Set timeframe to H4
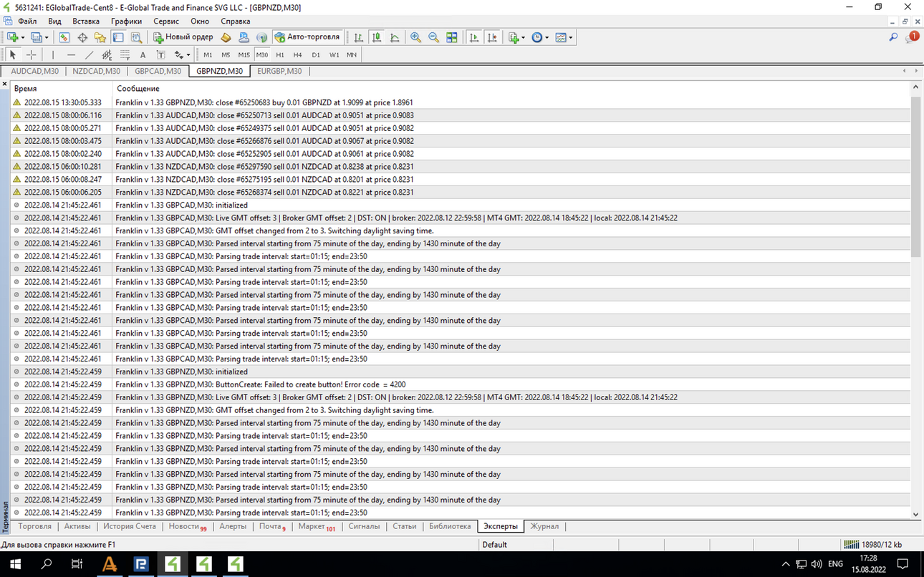Screen dimensions: 924x577 click(298, 54)
